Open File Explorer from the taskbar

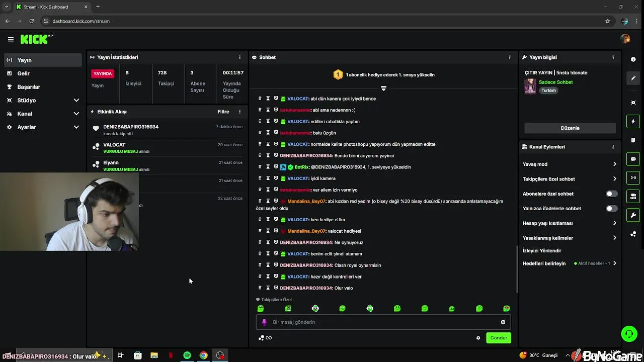pyautogui.click(x=154, y=355)
